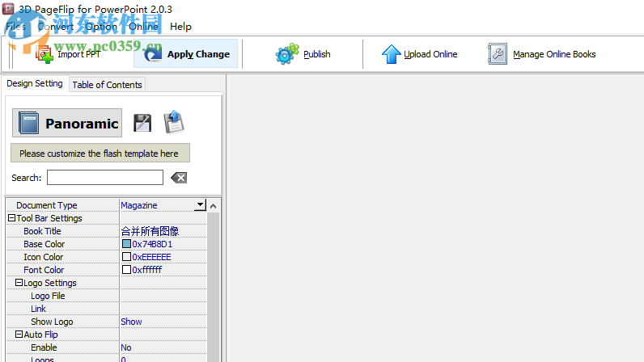Clear search with the X icon
644x362 pixels.
(179, 178)
